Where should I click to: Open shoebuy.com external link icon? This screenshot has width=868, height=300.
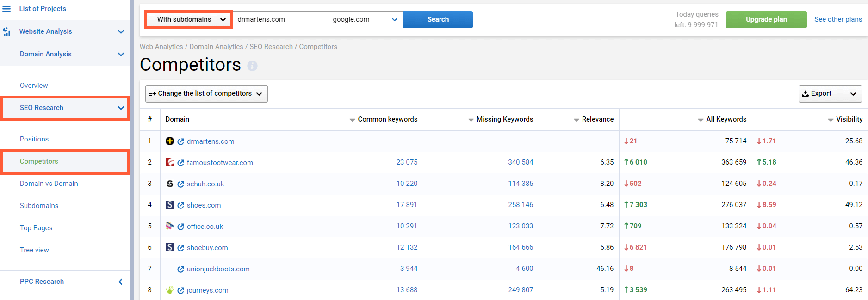coord(181,248)
